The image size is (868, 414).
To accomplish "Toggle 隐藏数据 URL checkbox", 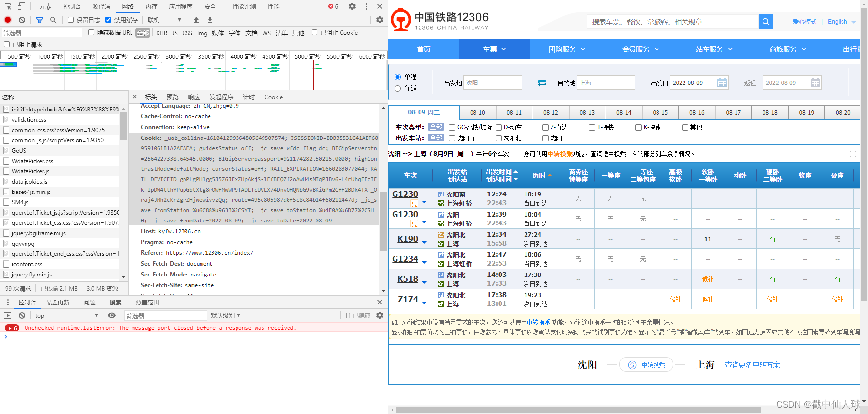I will pyautogui.click(x=91, y=32).
